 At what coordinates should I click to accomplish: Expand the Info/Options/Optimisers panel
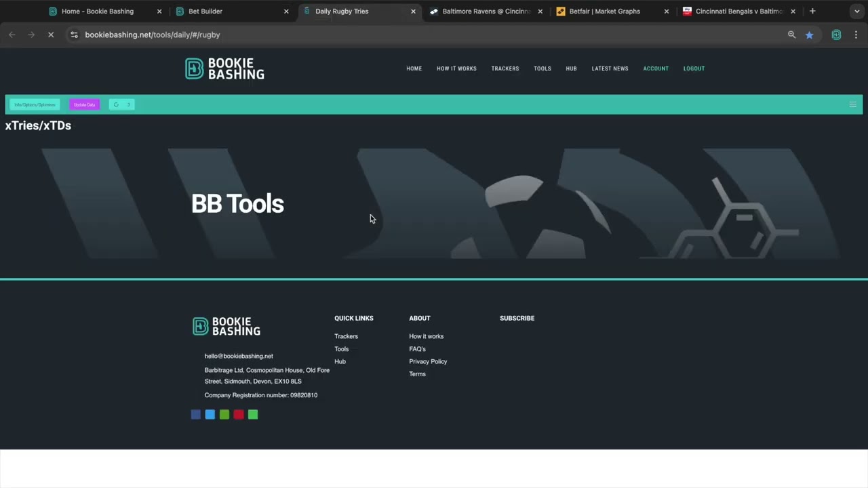pyautogui.click(x=35, y=104)
